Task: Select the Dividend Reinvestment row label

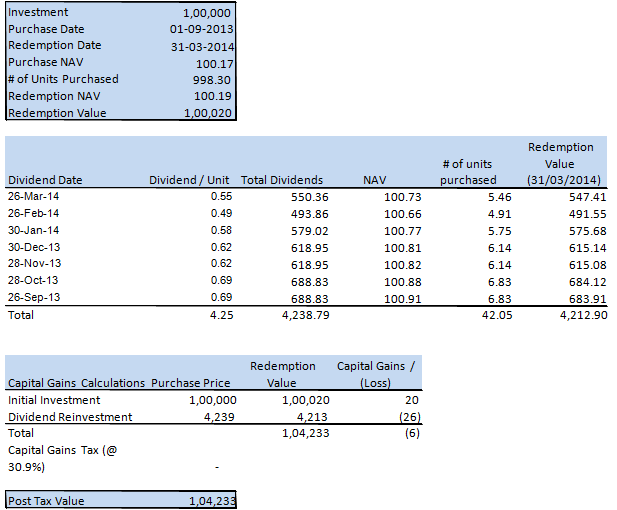Action: pyautogui.click(x=70, y=417)
